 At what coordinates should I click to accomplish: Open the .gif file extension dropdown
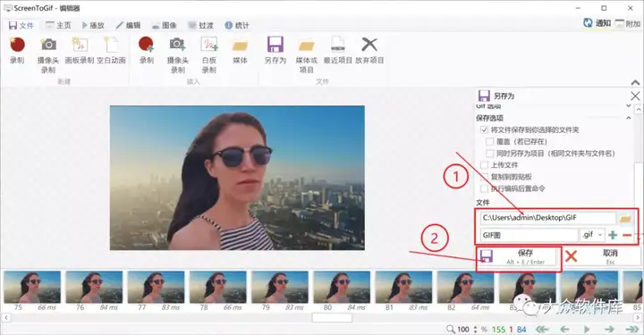tap(592, 235)
